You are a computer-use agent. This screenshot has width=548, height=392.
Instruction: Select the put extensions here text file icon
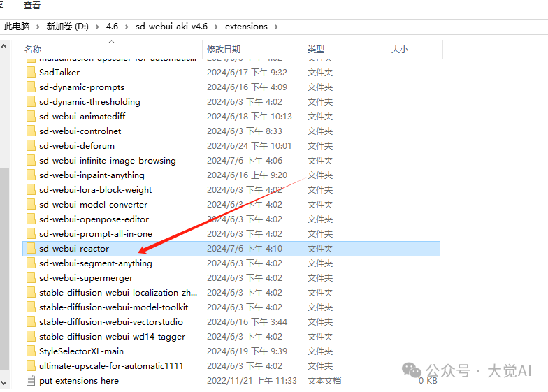[31, 380]
